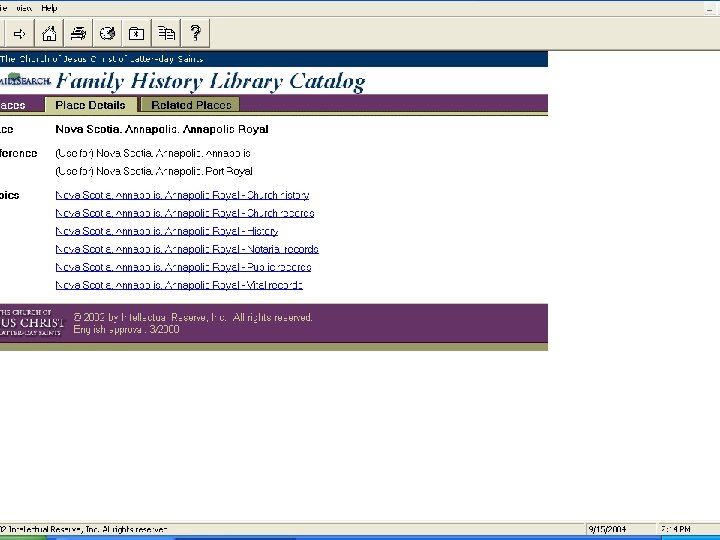Open the View menu
The height and width of the screenshot is (540, 720).
tap(24, 8)
